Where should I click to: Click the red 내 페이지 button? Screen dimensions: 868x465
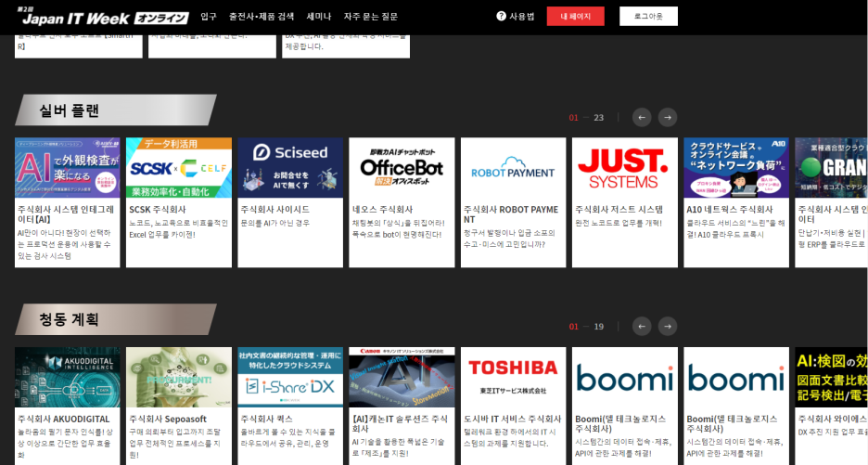[576, 16]
